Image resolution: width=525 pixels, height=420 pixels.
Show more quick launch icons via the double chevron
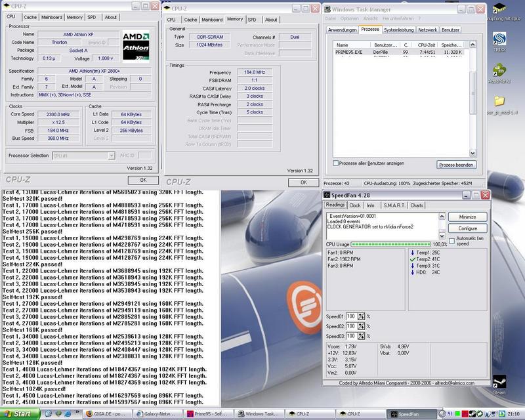[77, 412]
